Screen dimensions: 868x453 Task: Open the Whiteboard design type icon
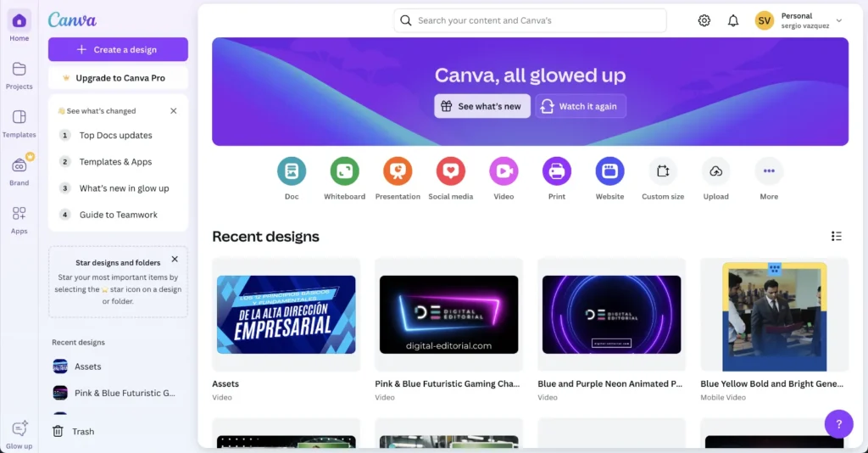click(x=344, y=171)
